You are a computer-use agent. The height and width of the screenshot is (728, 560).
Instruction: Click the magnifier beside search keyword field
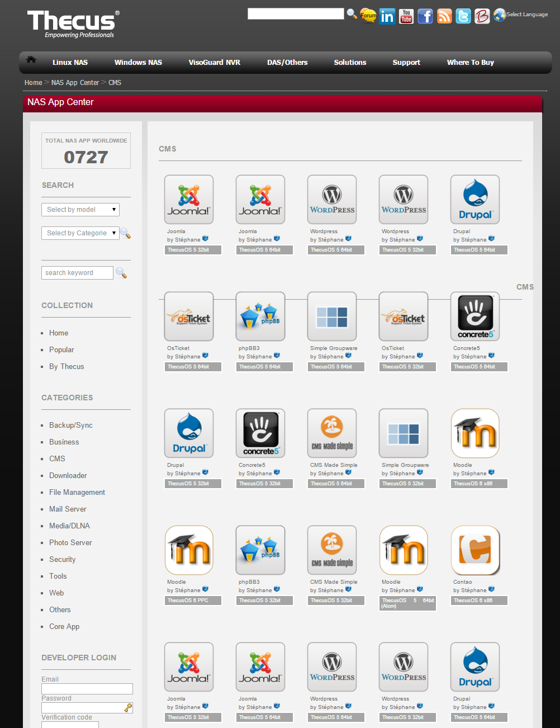tap(121, 273)
